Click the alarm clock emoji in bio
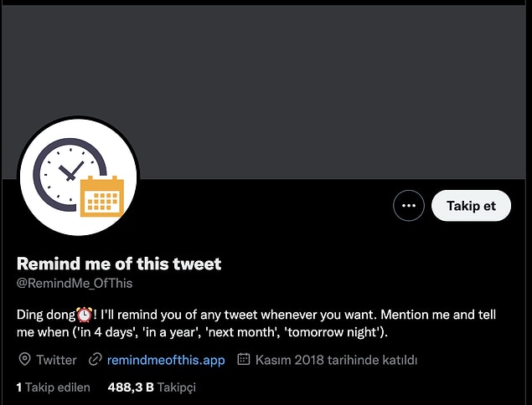This screenshot has height=405, width=532. (84, 315)
